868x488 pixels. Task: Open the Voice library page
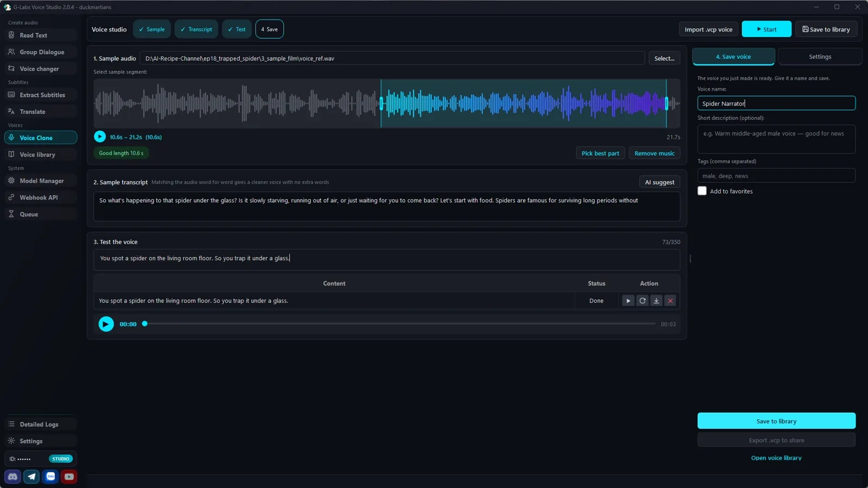coord(41,155)
